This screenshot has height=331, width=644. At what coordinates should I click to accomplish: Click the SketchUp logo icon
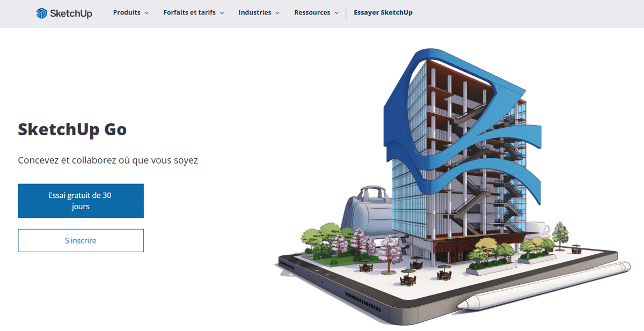coord(41,13)
